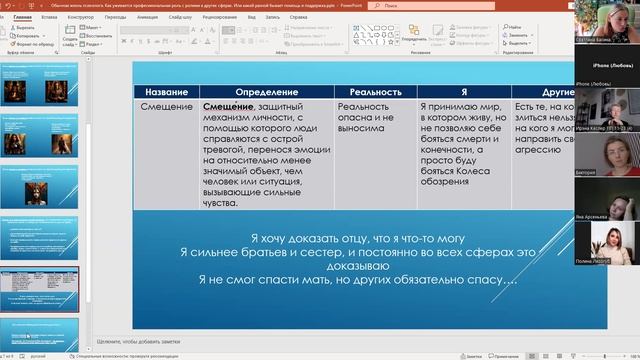Click the Название table header cell
Viewport: 640px width, 360px height.
pyautogui.click(x=167, y=92)
